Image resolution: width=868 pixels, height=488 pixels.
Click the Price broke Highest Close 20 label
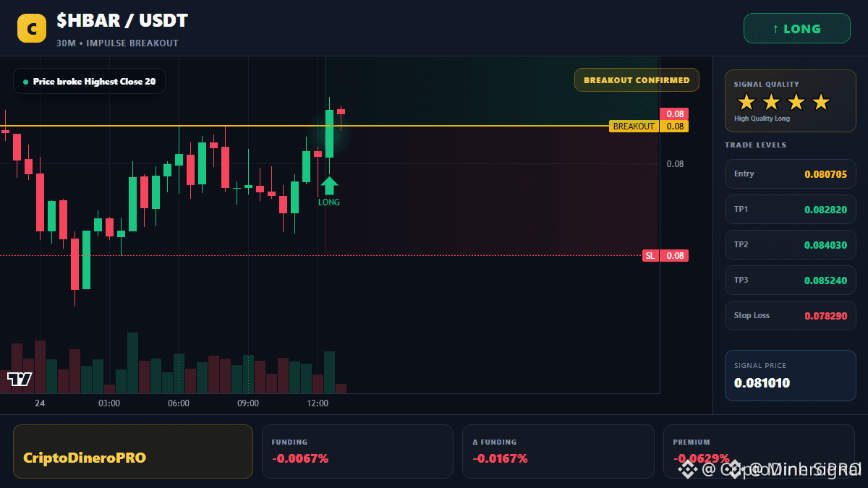(89, 82)
